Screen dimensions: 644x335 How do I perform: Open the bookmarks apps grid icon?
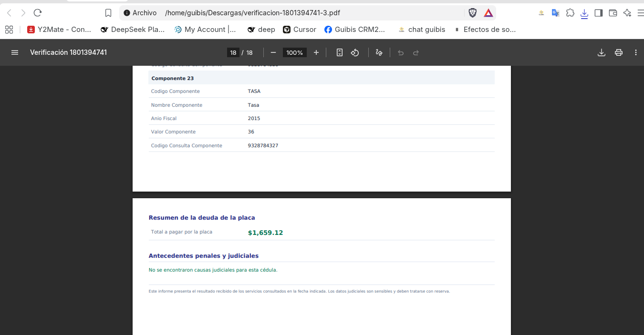pos(9,30)
